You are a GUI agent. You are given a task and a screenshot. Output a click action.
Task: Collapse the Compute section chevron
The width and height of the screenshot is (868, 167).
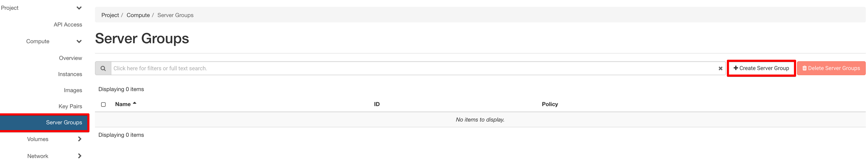[79, 42]
